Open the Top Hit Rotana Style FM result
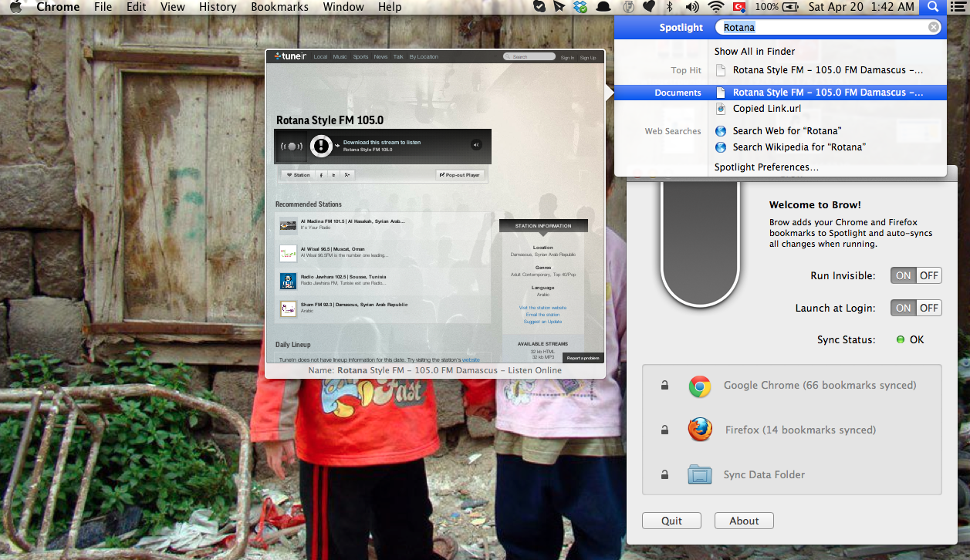Screen dimensions: 970x560 click(x=827, y=70)
